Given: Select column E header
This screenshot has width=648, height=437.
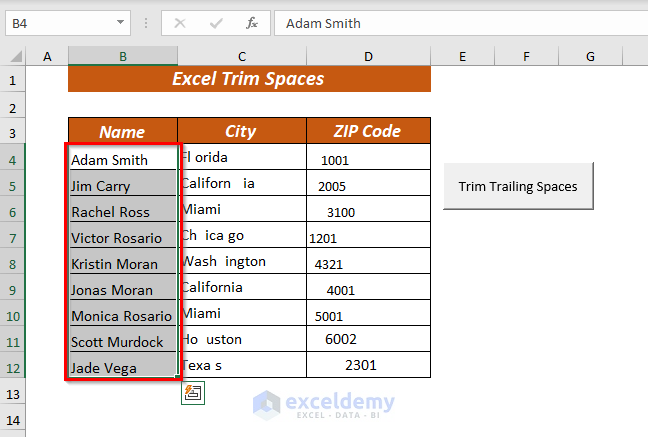Looking at the screenshot, I should point(462,57).
